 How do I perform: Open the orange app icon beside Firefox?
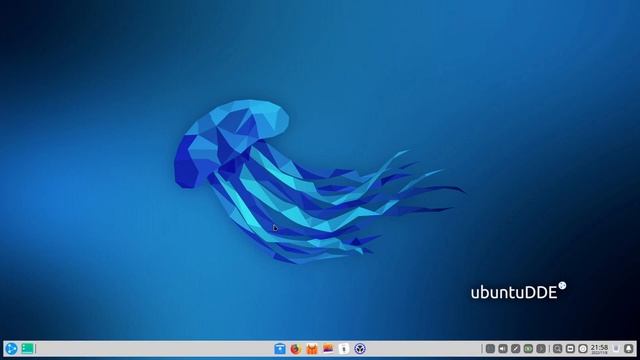pyautogui.click(x=312, y=349)
